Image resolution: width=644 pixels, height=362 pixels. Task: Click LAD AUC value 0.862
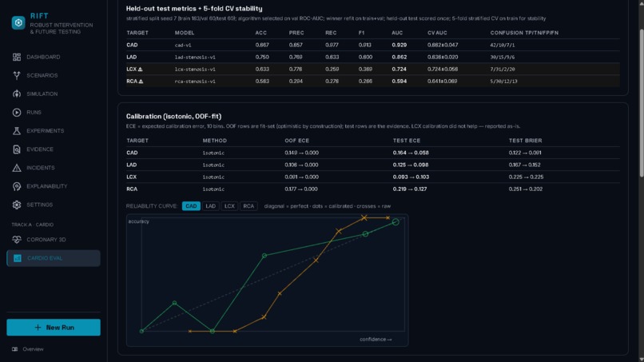[x=399, y=57]
